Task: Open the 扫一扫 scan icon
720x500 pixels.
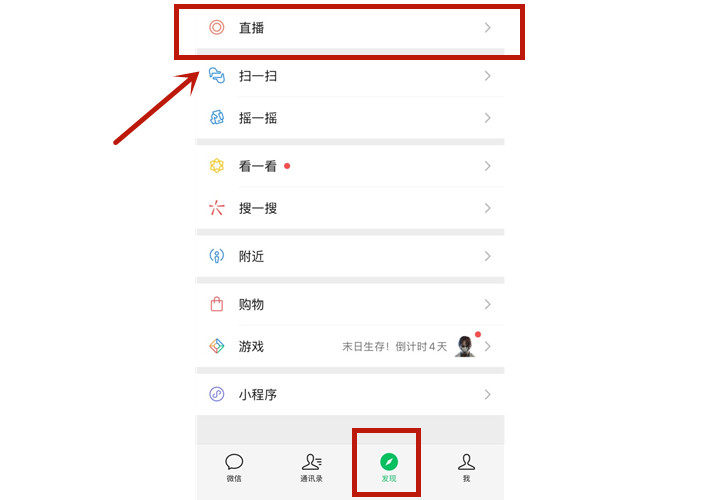Action: click(217, 75)
